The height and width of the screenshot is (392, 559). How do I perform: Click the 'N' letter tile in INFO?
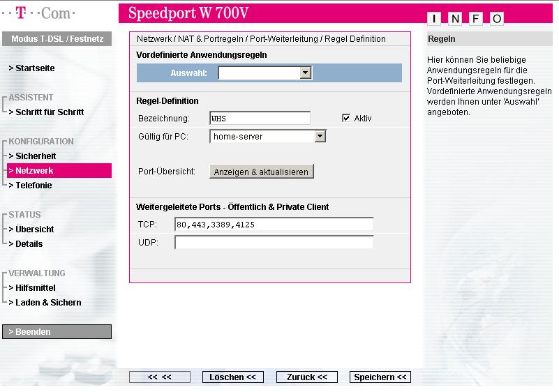[455, 18]
